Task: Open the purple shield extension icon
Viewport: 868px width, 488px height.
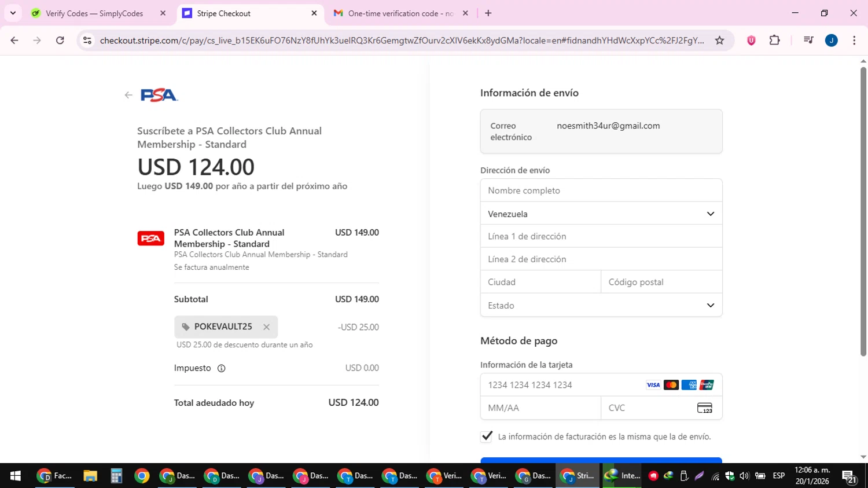Action: click(x=751, y=41)
